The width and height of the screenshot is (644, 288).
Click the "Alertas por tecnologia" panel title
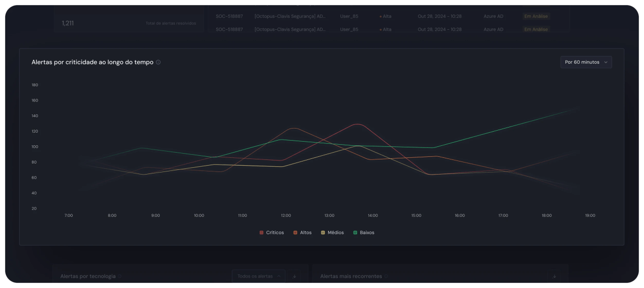(88, 276)
